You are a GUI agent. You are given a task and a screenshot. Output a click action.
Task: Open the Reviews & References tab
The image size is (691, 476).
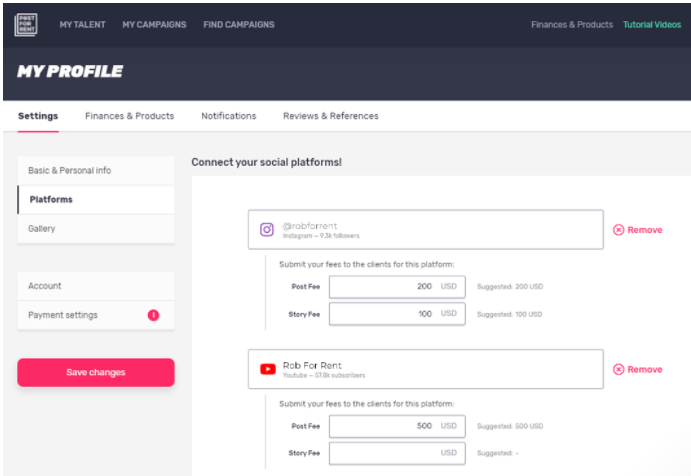tap(331, 116)
